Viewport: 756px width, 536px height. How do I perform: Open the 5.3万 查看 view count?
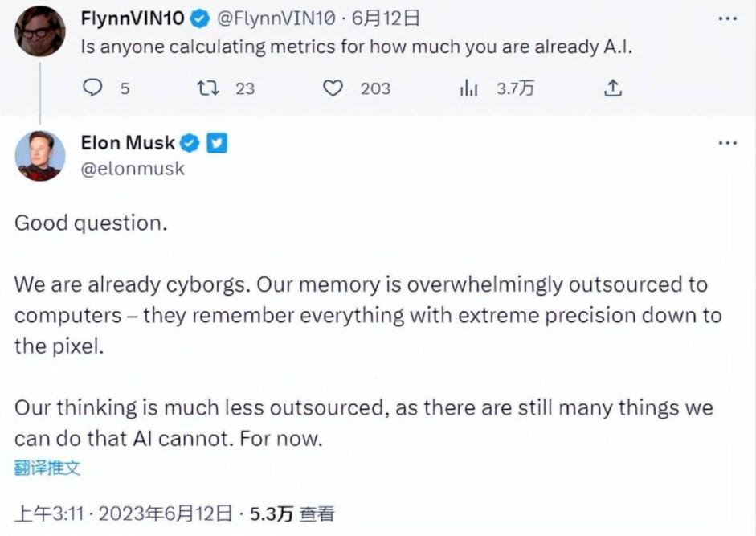point(292,513)
